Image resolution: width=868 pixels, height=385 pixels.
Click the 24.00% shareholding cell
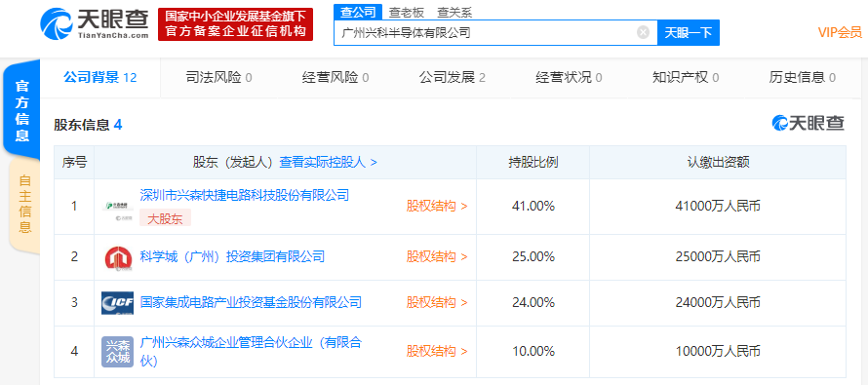coord(533,302)
